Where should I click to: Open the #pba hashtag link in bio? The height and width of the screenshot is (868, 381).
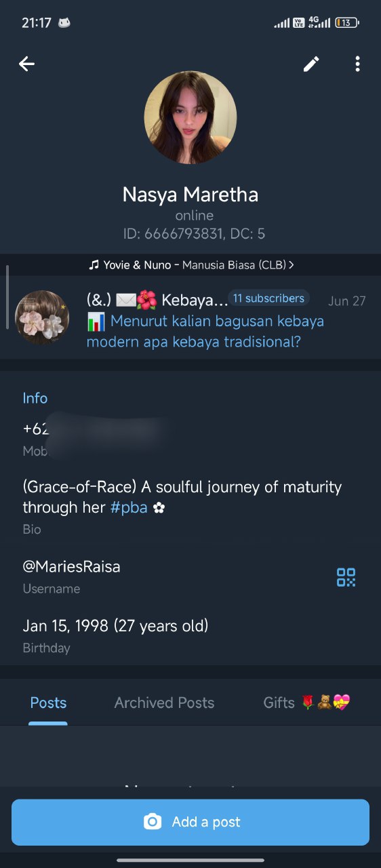point(129,507)
